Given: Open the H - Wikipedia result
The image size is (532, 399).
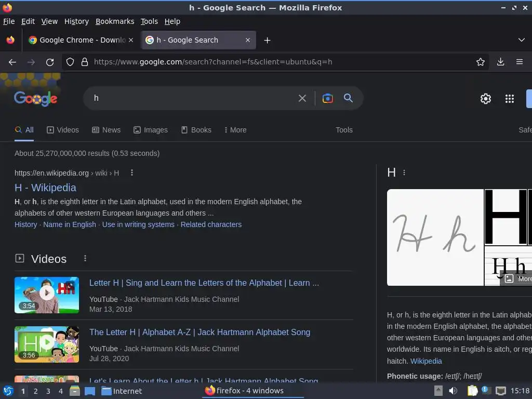Looking at the screenshot, I should coord(46,188).
